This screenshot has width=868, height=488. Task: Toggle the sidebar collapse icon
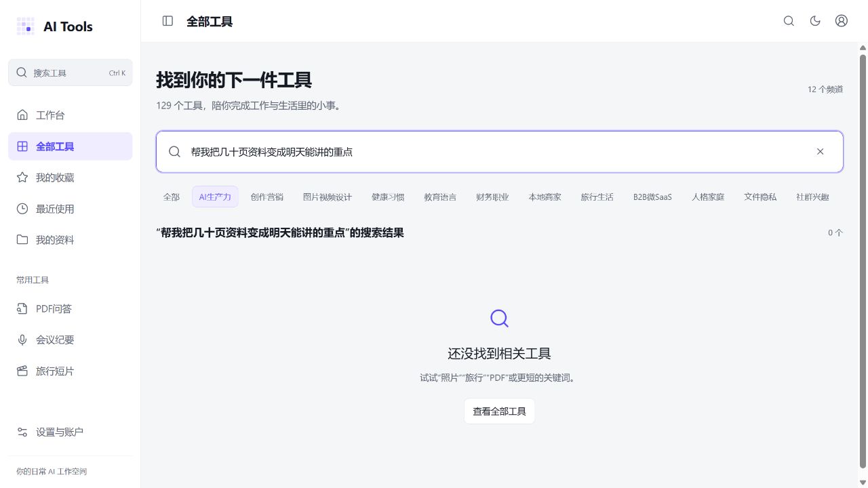point(167,21)
